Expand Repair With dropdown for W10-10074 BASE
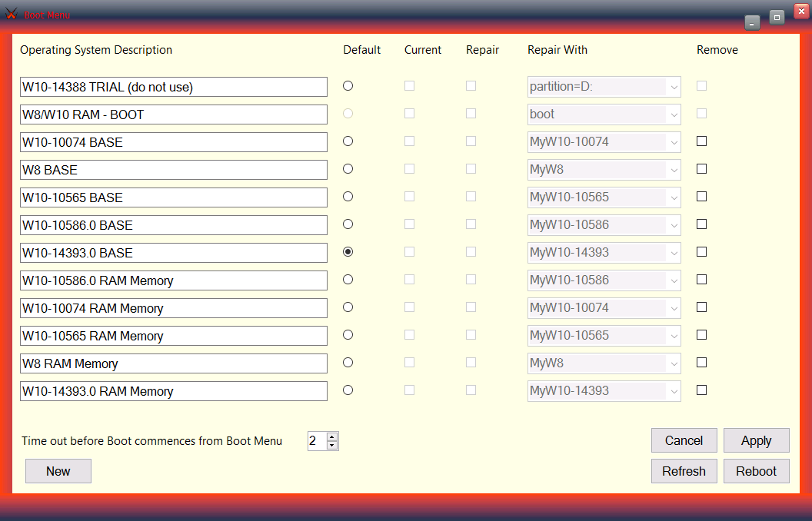Viewport: 812px width, 521px height. point(604,142)
